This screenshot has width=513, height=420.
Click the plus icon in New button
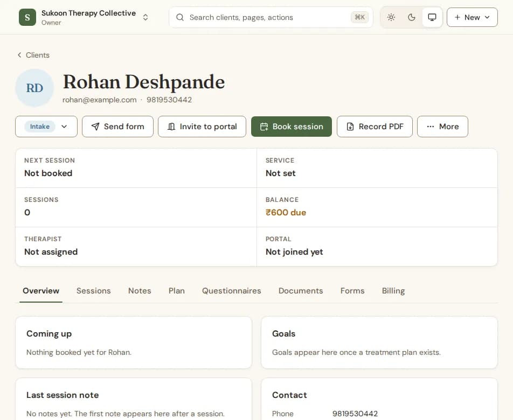[457, 17]
